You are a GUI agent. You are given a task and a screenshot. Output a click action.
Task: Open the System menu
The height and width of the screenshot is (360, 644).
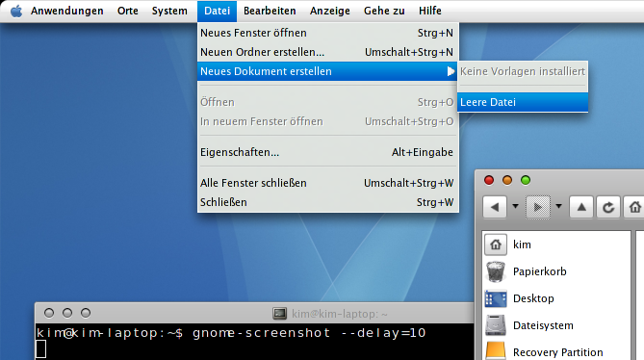(x=169, y=12)
